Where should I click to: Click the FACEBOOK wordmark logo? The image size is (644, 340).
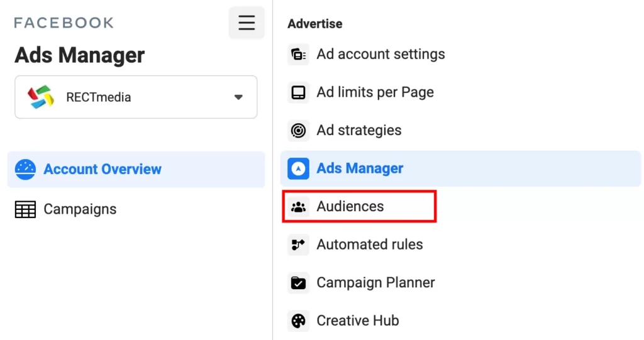[x=64, y=23]
